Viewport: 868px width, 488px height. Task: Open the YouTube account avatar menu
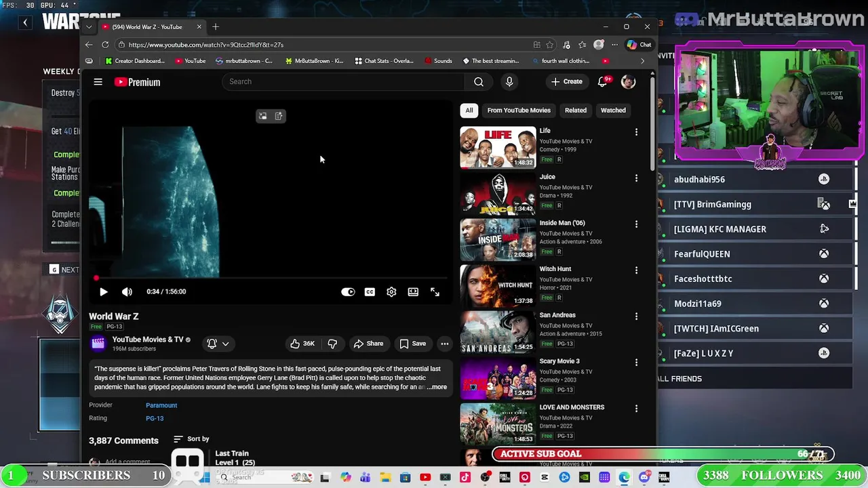(628, 82)
